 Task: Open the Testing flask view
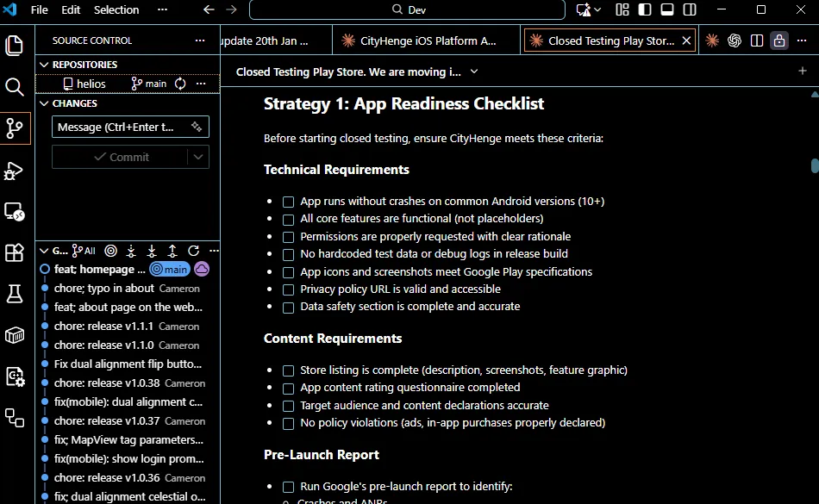[15, 294]
